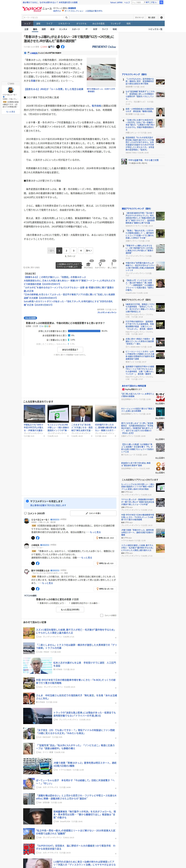Image resolution: width=186 pixels, height=868 pixels.
Task: Expand もっと見る on 脱サラ料理家ふらお's comment
Action: 48,583
